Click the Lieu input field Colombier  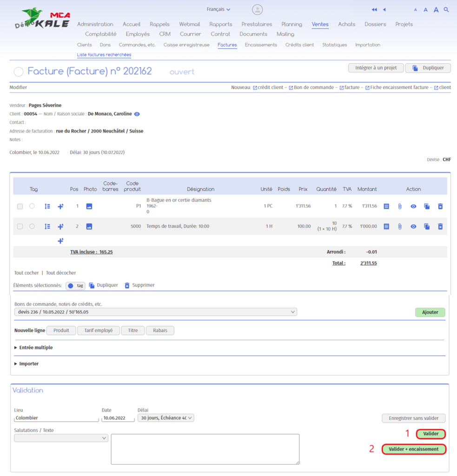click(56, 418)
